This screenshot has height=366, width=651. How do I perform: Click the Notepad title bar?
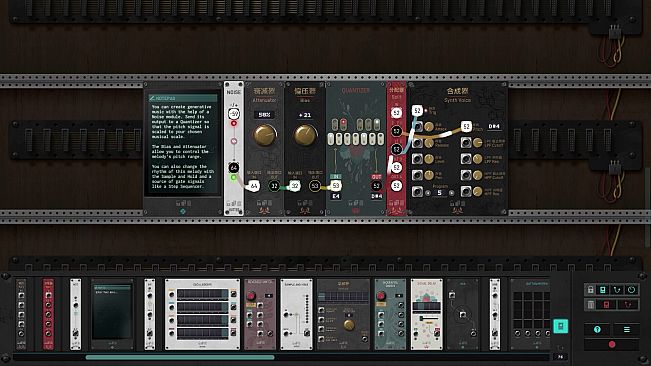tap(183, 98)
